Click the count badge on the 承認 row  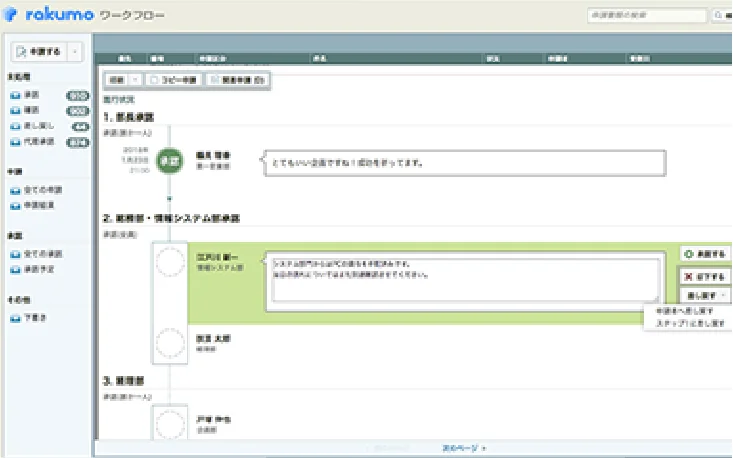(x=78, y=96)
